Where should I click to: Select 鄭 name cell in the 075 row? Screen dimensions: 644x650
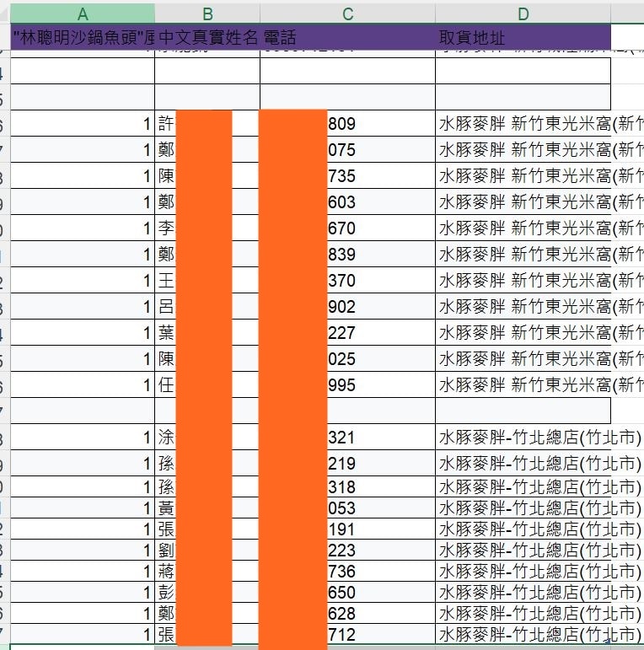click(x=207, y=149)
